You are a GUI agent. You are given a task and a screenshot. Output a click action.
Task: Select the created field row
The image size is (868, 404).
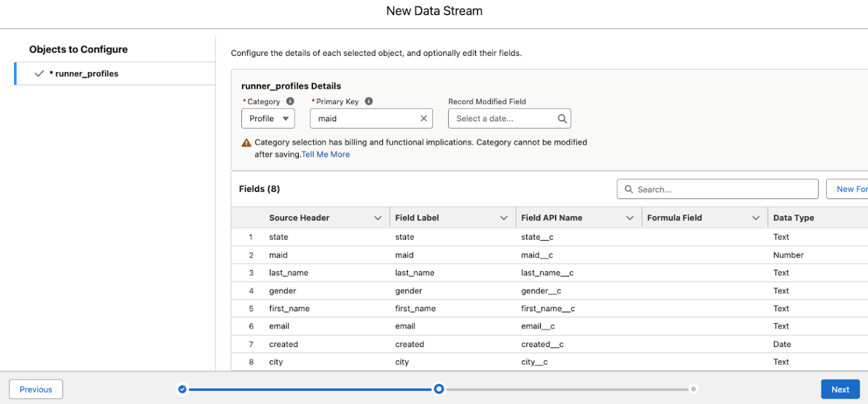tap(396, 344)
